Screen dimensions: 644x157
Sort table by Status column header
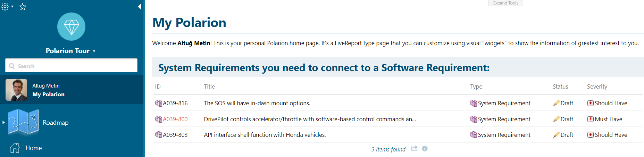pyautogui.click(x=560, y=86)
